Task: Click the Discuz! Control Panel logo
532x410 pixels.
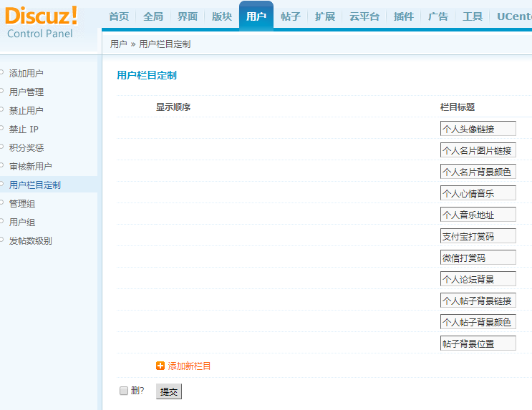Action: tap(42, 24)
